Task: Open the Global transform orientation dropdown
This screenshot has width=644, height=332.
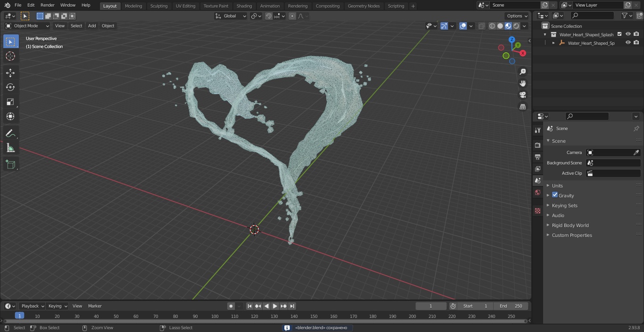Action: (x=231, y=16)
